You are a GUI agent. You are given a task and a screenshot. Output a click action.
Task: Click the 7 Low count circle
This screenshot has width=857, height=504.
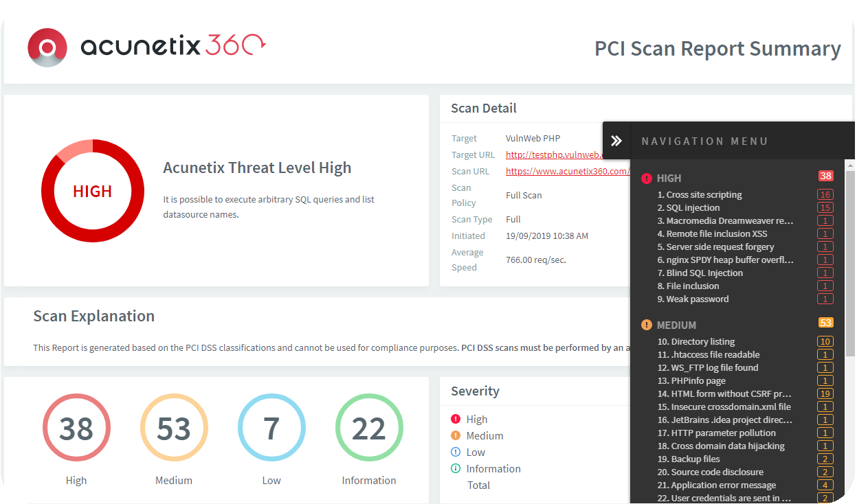tap(271, 428)
